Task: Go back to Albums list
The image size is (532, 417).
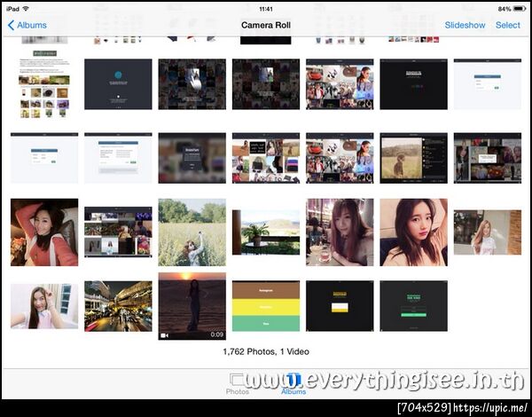Action: pyautogui.click(x=27, y=25)
